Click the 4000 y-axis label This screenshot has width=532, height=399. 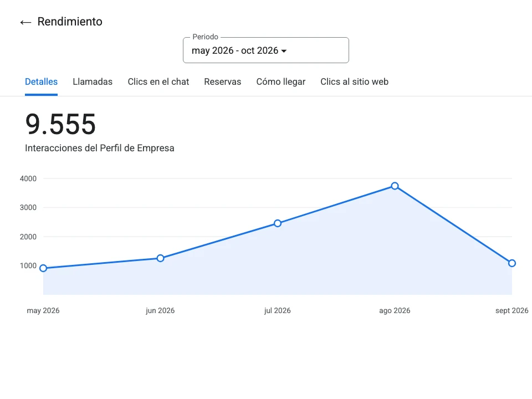pyautogui.click(x=28, y=178)
